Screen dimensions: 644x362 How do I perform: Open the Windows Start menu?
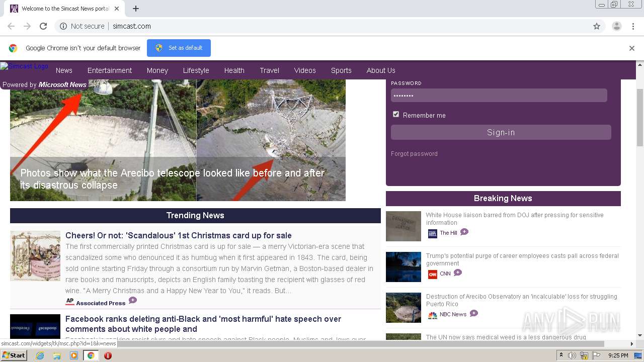[x=14, y=355]
